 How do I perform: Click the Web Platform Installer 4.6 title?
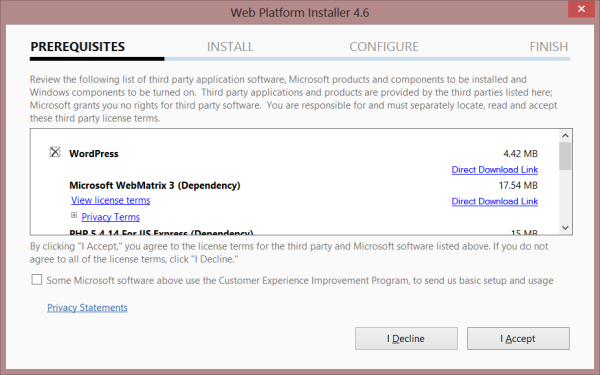pyautogui.click(x=300, y=13)
